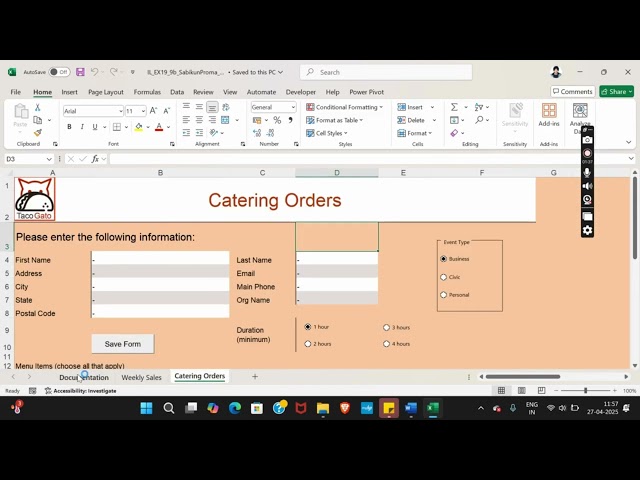Open the Weekly Sales sheet tab
The image size is (640, 480).
click(142, 378)
